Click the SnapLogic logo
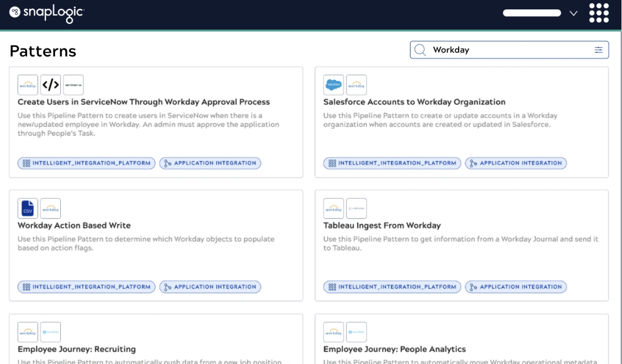This screenshot has height=364, width=622. (47, 14)
